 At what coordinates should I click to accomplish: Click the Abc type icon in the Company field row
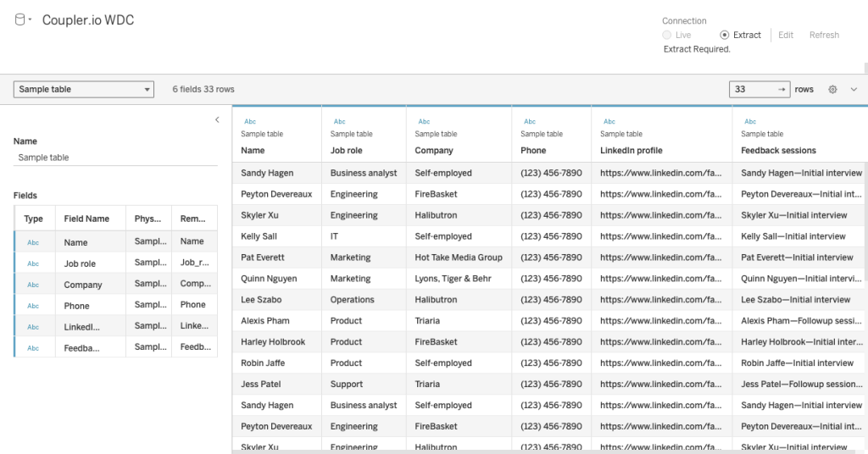tap(33, 285)
